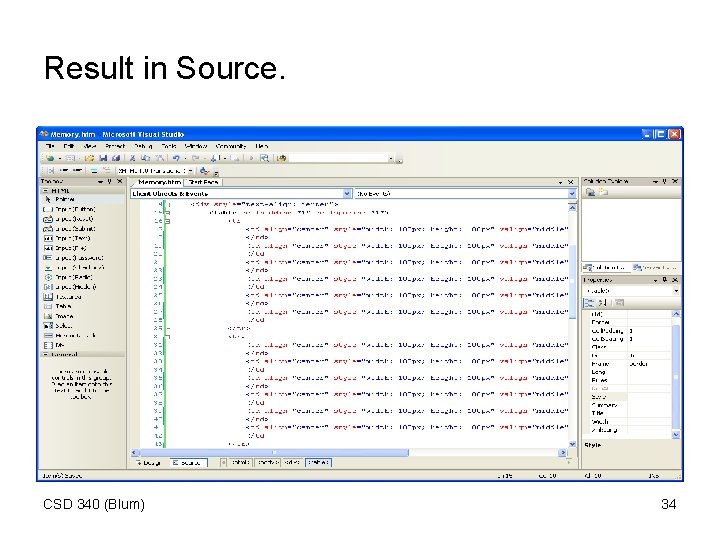720x540 pixels.
Task: Click the code editor horizontal scrollbar thumb
Action: click(274, 453)
